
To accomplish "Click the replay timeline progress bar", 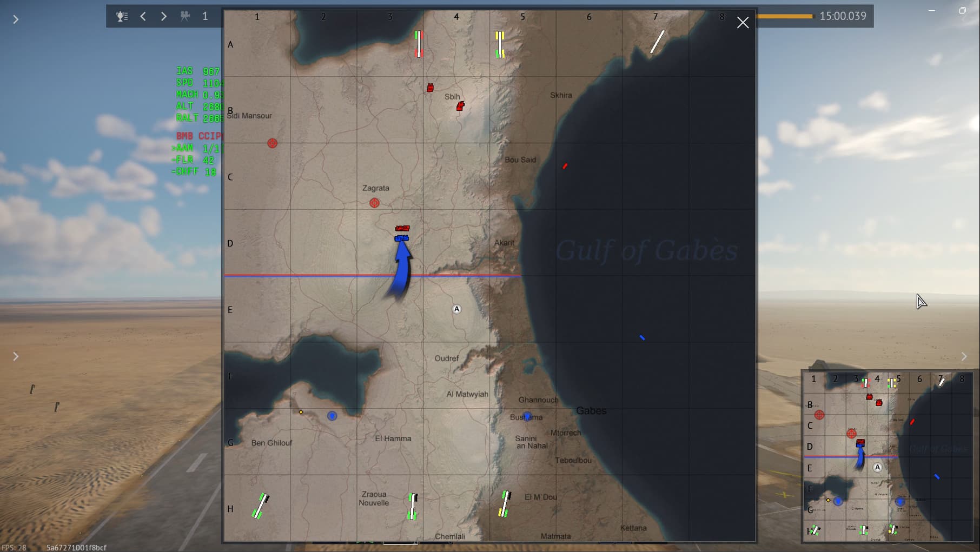I will (x=784, y=16).
